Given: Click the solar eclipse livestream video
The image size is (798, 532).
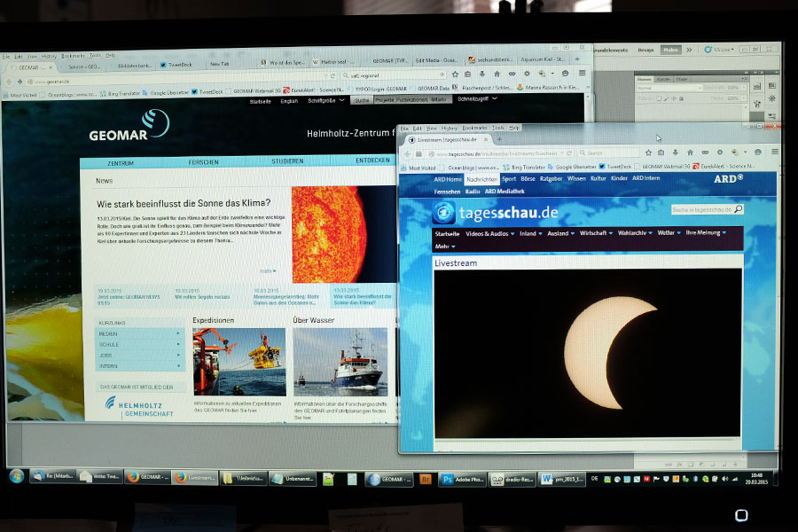Looking at the screenshot, I should pyautogui.click(x=587, y=353).
